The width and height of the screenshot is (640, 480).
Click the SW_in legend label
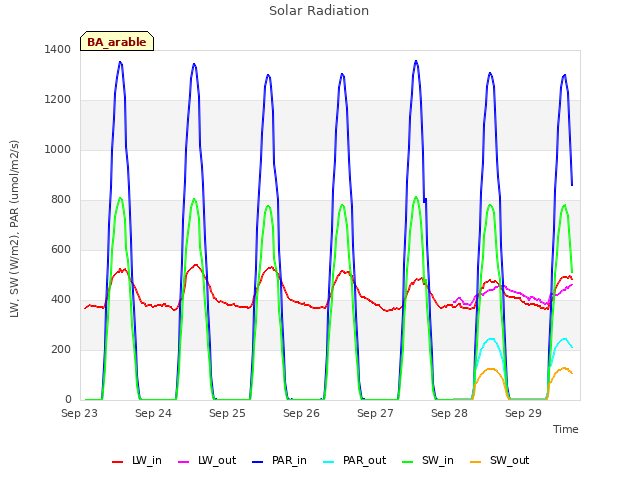pos(438,461)
